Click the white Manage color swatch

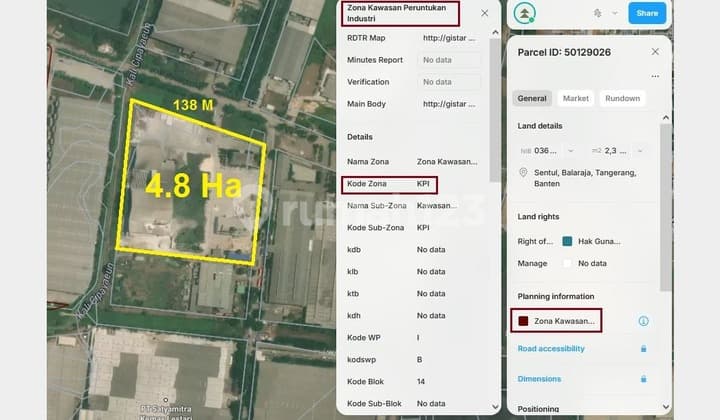[x=567, y=263]
